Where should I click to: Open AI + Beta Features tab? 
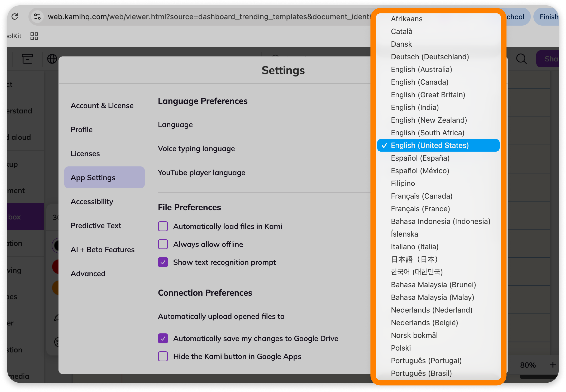(104, 250)
